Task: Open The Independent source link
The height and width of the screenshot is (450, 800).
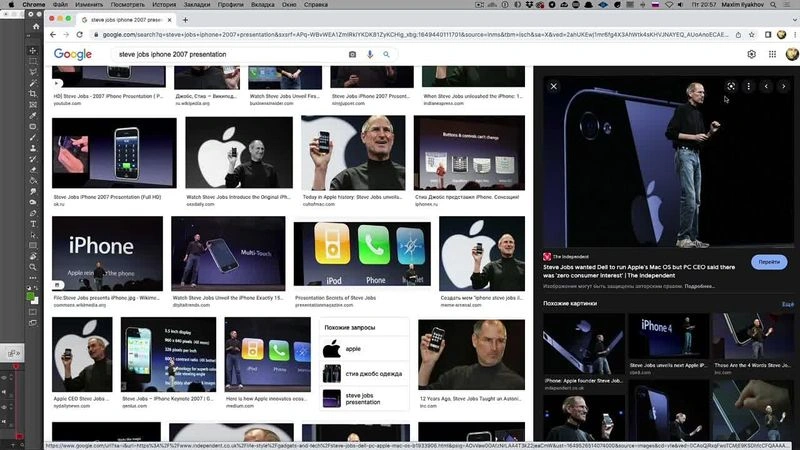Action: 570,257
